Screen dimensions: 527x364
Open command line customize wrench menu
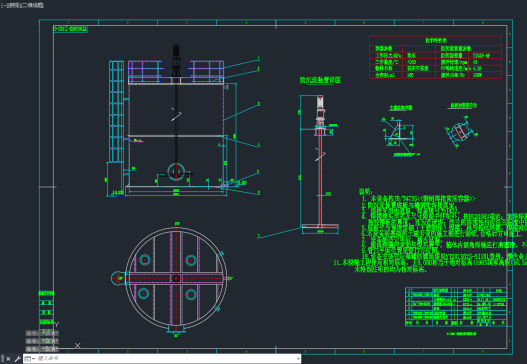[x=17, y=359]
